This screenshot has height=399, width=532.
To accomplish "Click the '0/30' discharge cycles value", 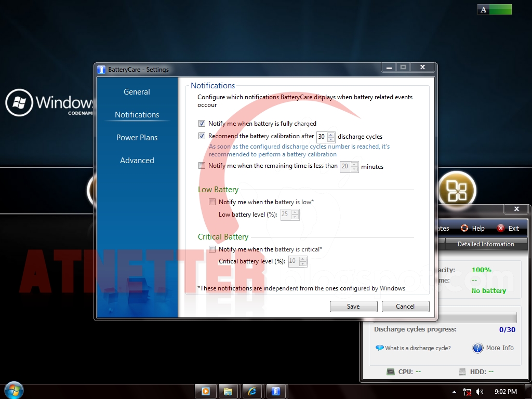I will (507, 329).
